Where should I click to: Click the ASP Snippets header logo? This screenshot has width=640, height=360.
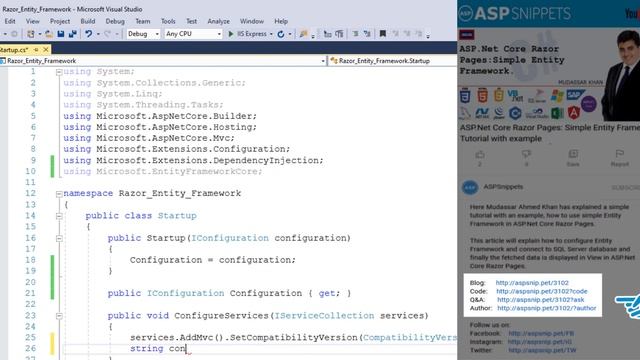[x=515, y=13]
